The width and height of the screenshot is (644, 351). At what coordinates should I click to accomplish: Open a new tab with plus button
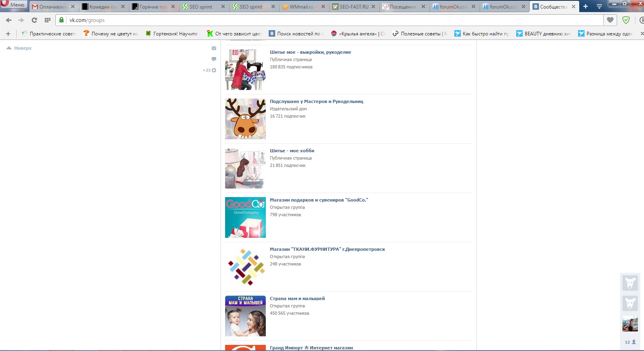[585, 7]
